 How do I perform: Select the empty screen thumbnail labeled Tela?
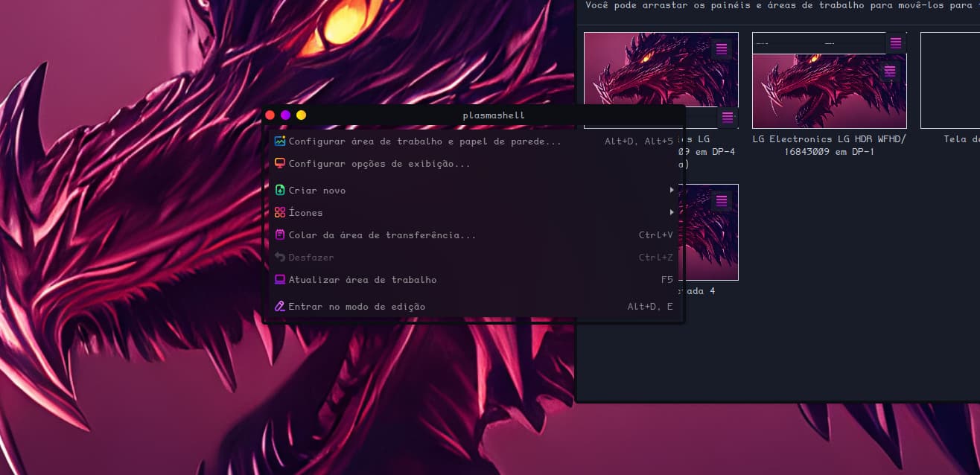click(950, 80)
